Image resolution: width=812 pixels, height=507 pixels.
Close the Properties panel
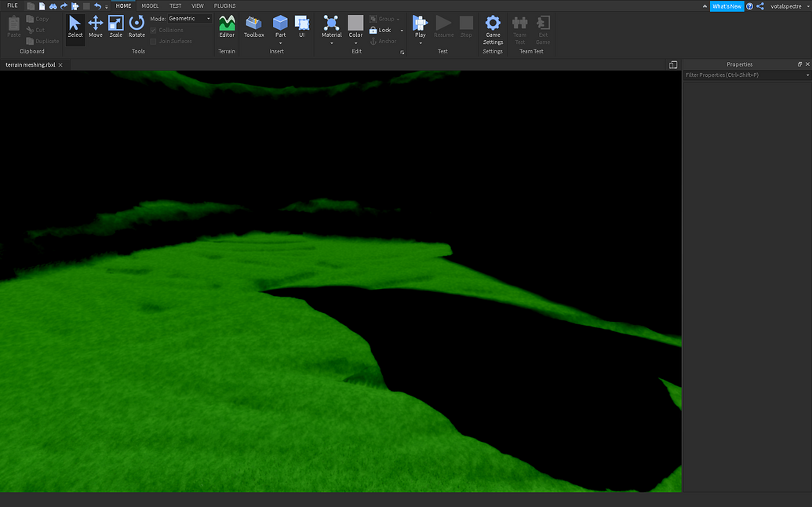(x=807, y=64)
